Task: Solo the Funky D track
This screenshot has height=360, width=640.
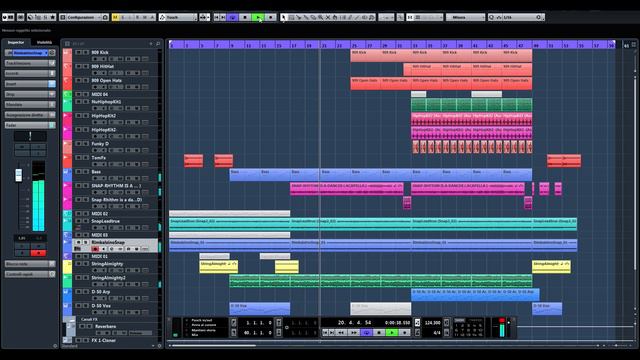Action: click(86, 144)
